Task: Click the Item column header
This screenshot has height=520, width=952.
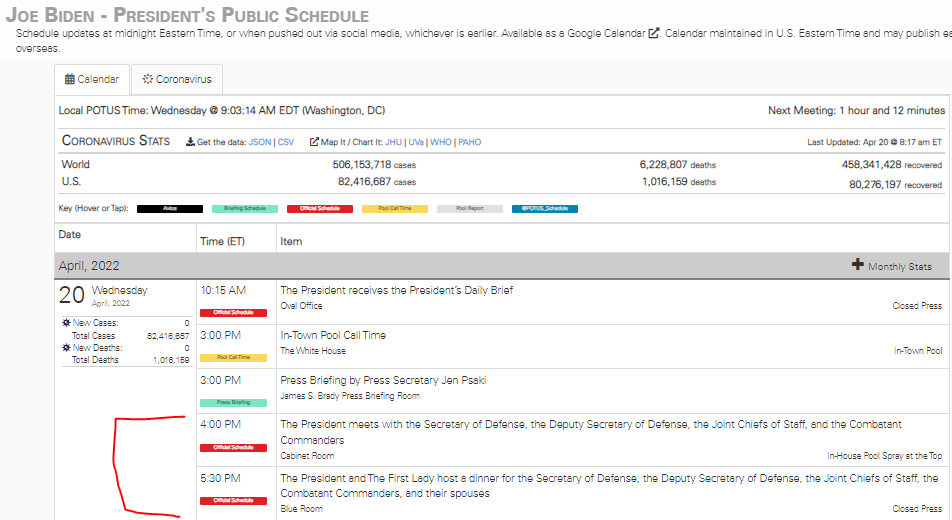Action: (291, 242)
